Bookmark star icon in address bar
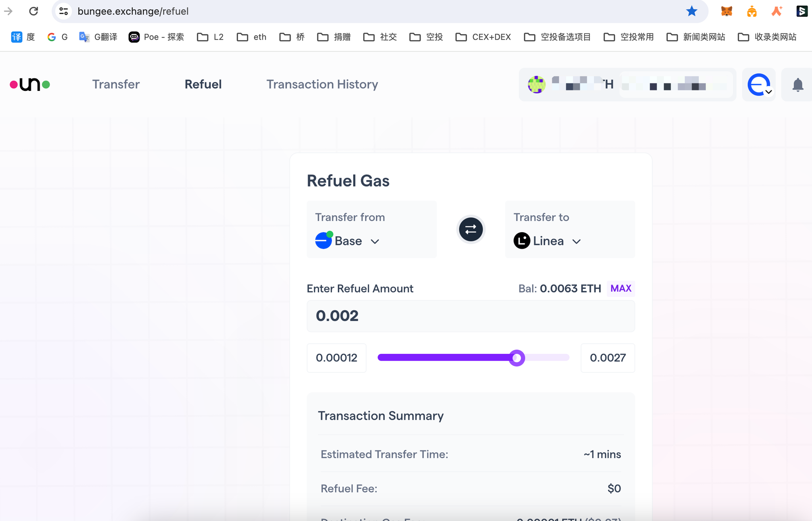The height and width of the screenshot is (521, 812). pyautogui.click(x=691, y=11)
